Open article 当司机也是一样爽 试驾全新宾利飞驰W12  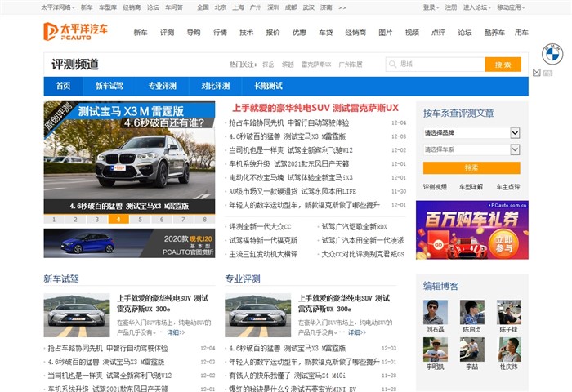click(x=291, y=150)
